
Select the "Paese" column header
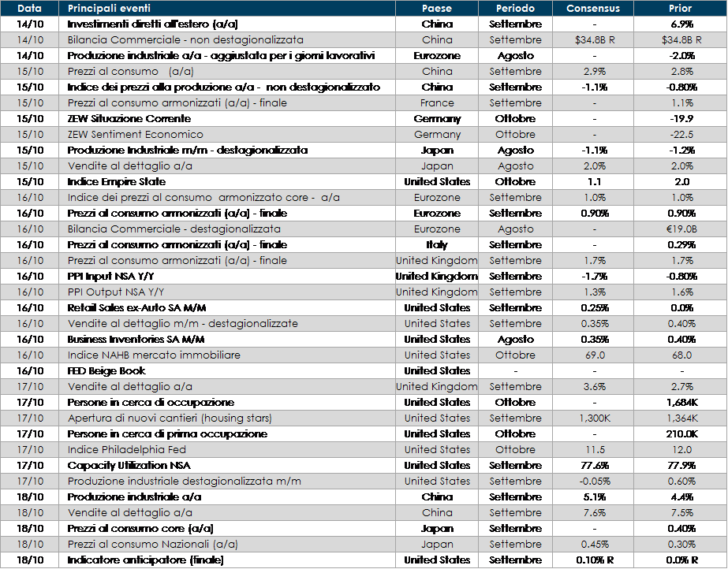pyautogui.click(x=437, y=9)
